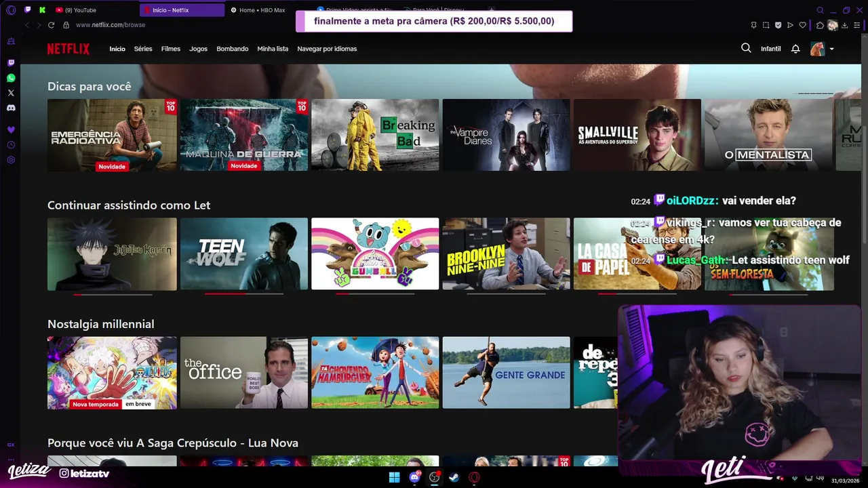The width and height of the screenshot is (868, 488).
Task: Go to Início in Netflix menu
Action: 117,49
